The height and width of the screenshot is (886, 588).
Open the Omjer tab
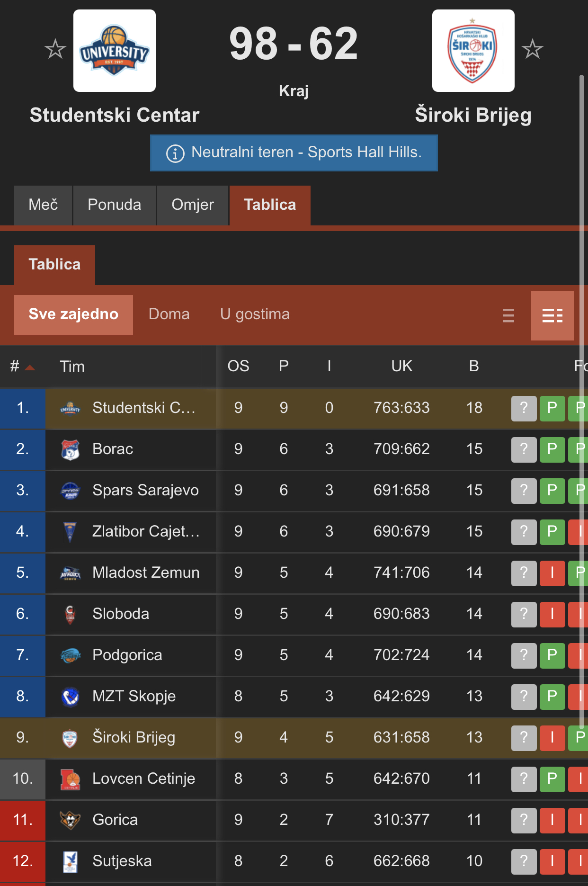pyautogui.click(x=193, y=205)
